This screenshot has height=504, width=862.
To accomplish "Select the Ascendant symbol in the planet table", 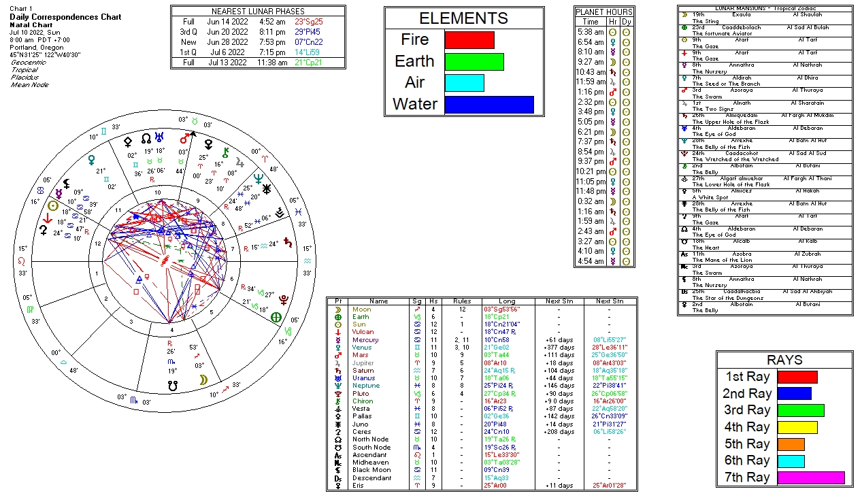I will [338, 455].
